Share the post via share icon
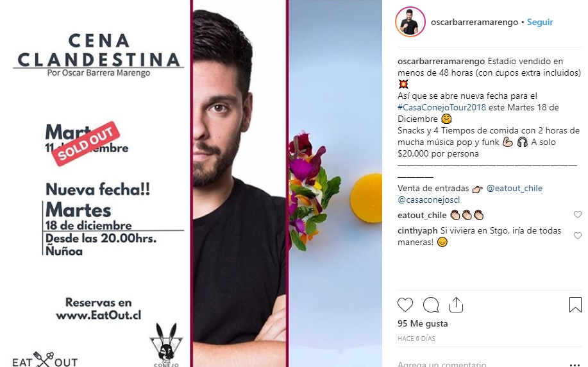Image resolution: width=588 pixels, height=367 pixels. 456,305
